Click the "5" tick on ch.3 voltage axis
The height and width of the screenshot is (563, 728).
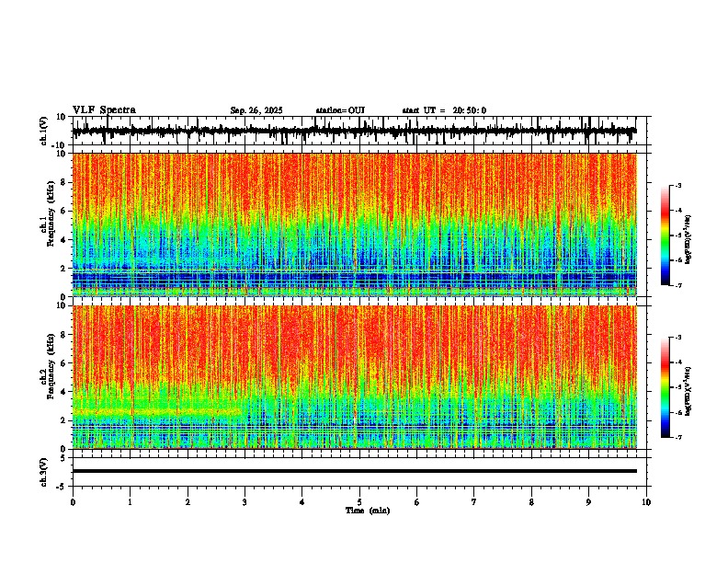(63, 458)
